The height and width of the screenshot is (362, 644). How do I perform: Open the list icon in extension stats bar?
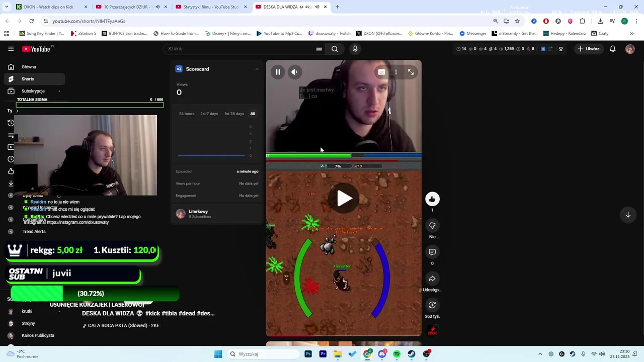tap(550, 49)
